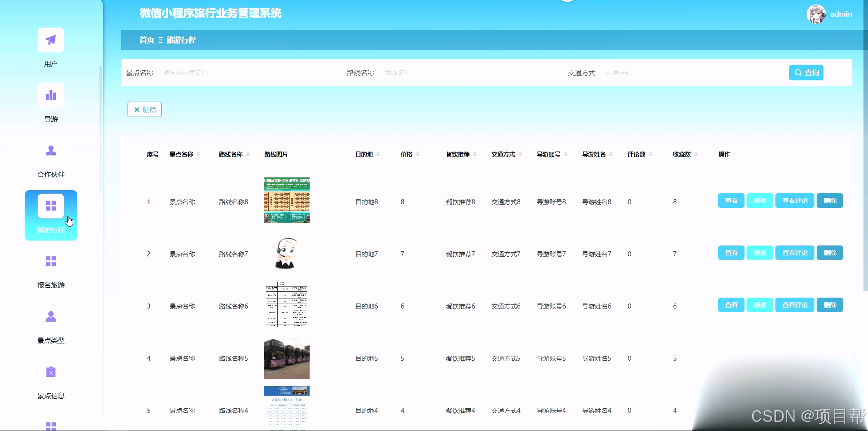Toggle sort on the 评论数 column
This screenshot has height=431, width=868.
pyautogui.click(x=651, y=154)
